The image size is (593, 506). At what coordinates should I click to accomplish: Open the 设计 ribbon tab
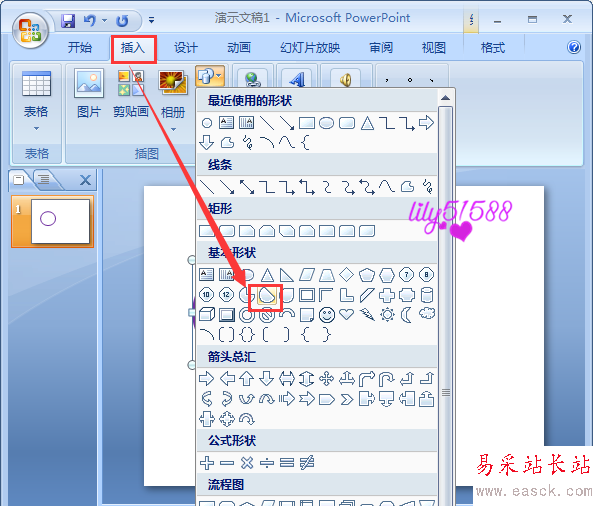pos(186,48)
